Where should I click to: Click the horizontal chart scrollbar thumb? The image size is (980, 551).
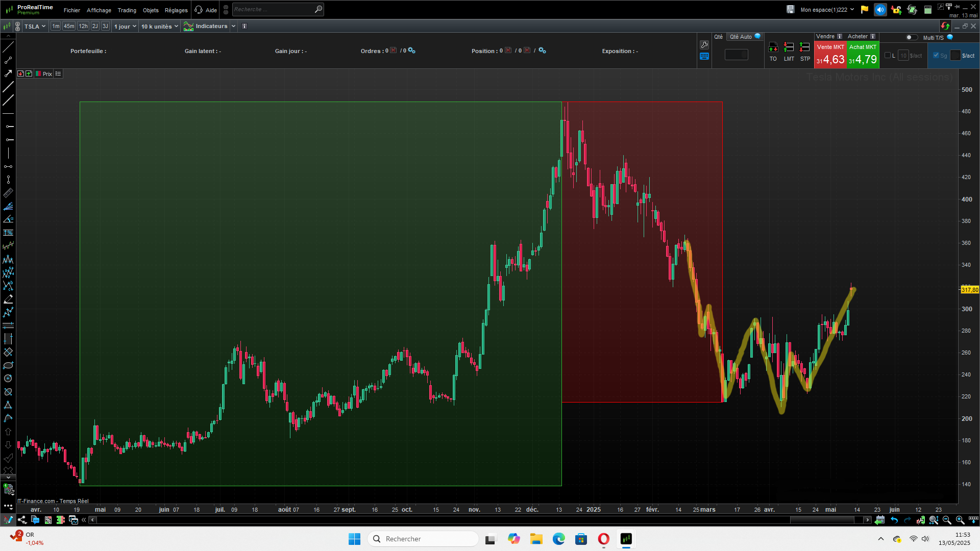[822, 520]
